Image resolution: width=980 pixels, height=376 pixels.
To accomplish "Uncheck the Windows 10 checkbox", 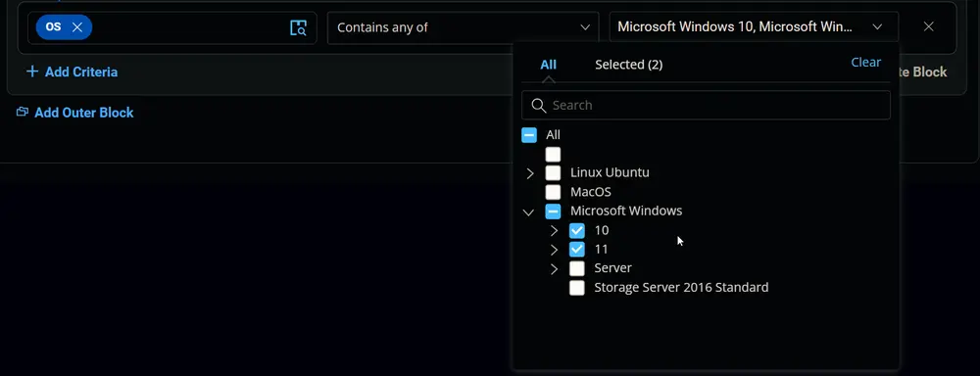I will click(577, 230).
